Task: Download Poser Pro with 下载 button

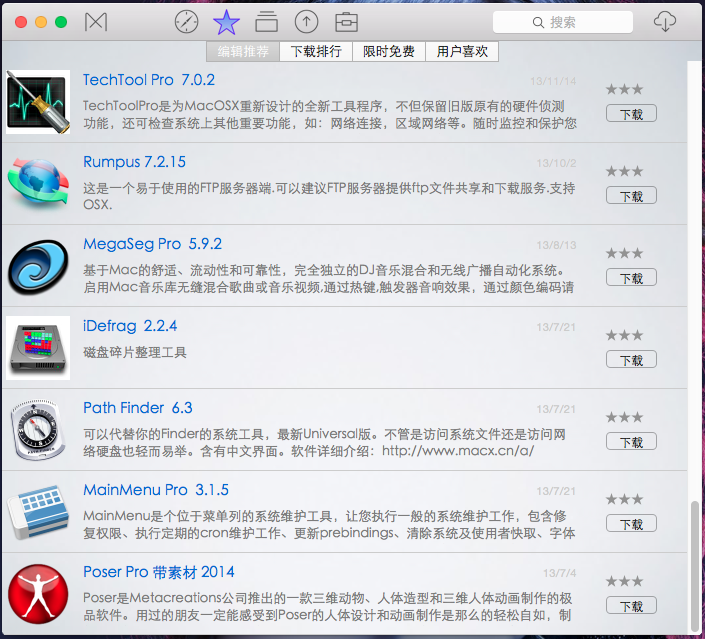Action: point(631,605)
